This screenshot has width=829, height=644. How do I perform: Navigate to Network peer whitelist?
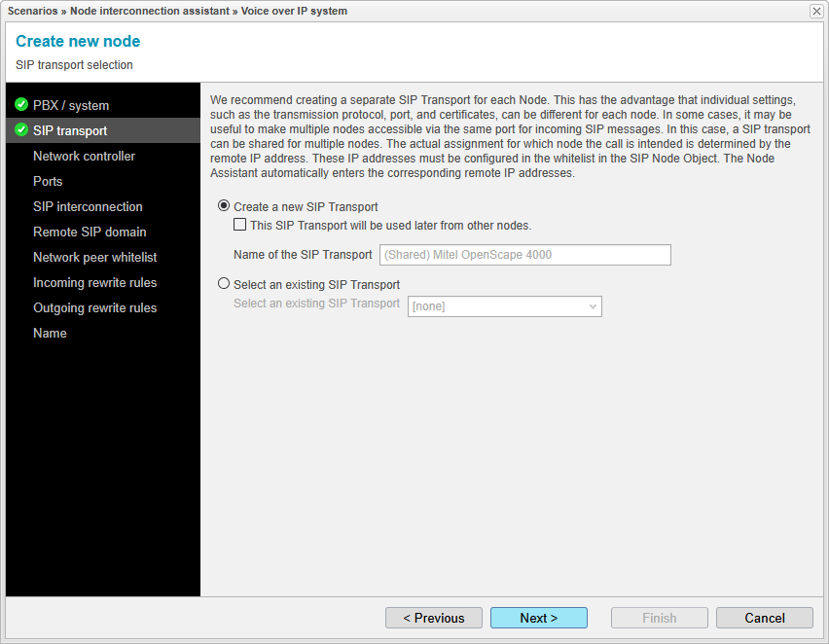point(94,257)
